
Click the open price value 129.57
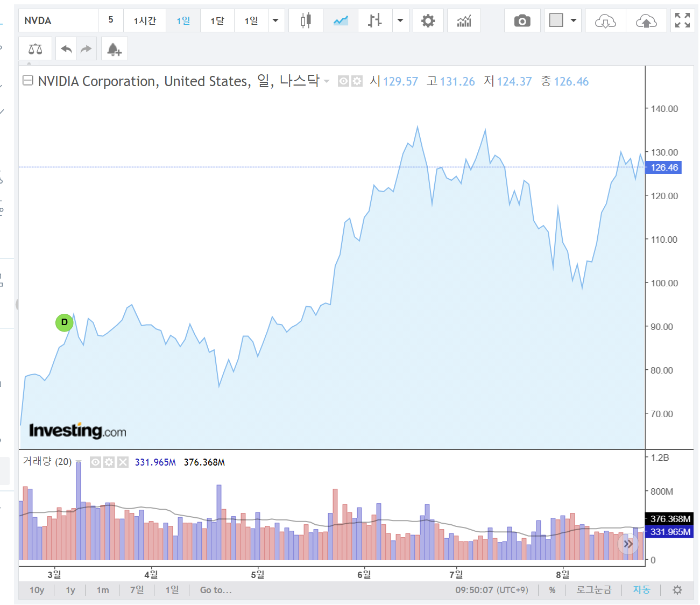point(400,82)
